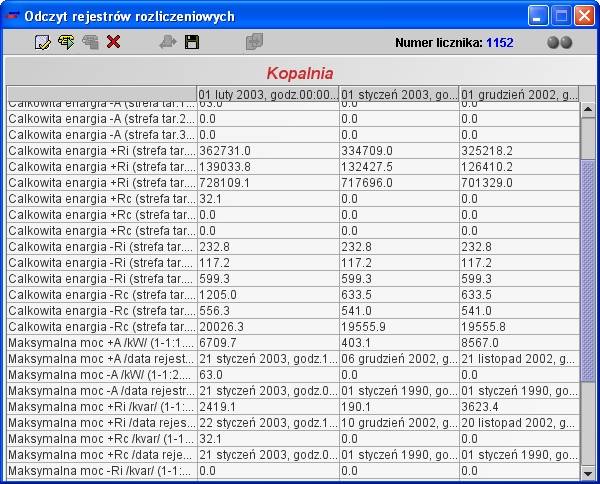The height and width of the screenshot is (484, 600).
Task: Click the yellow read registers icon
Action: [66, 42]
